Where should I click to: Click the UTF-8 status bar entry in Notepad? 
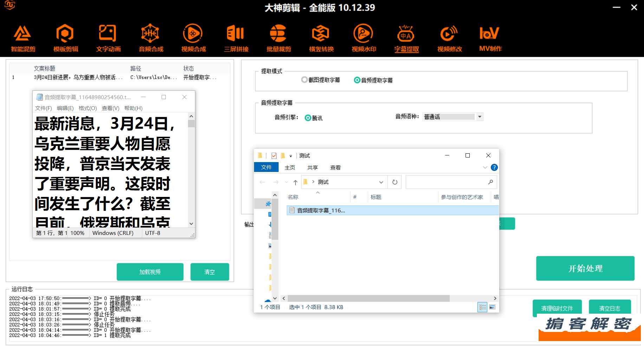(153, 233)
